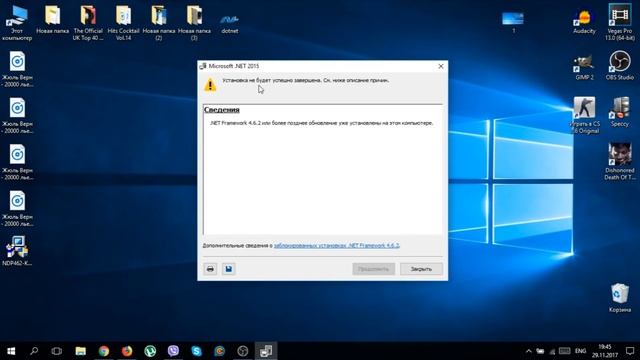Open OBS Studio from the taskbar
Viewport: 640px width, 360px height.
pyautogui.click(x=243, y=351)
